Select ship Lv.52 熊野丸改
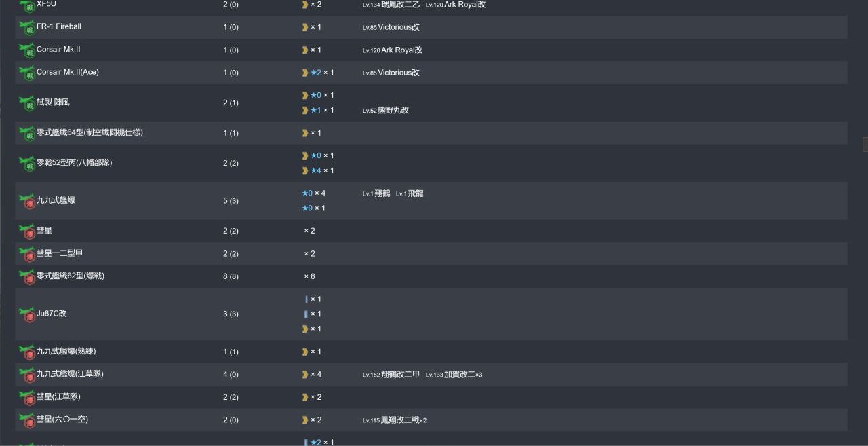868x446 pixels. pos(386,111)
